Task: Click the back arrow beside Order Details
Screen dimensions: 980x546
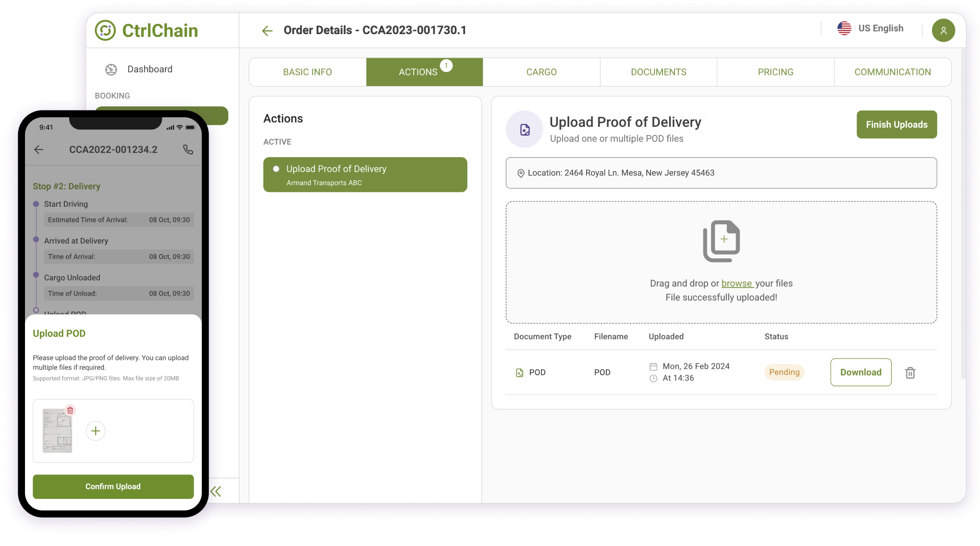Action: pos(267,31)
